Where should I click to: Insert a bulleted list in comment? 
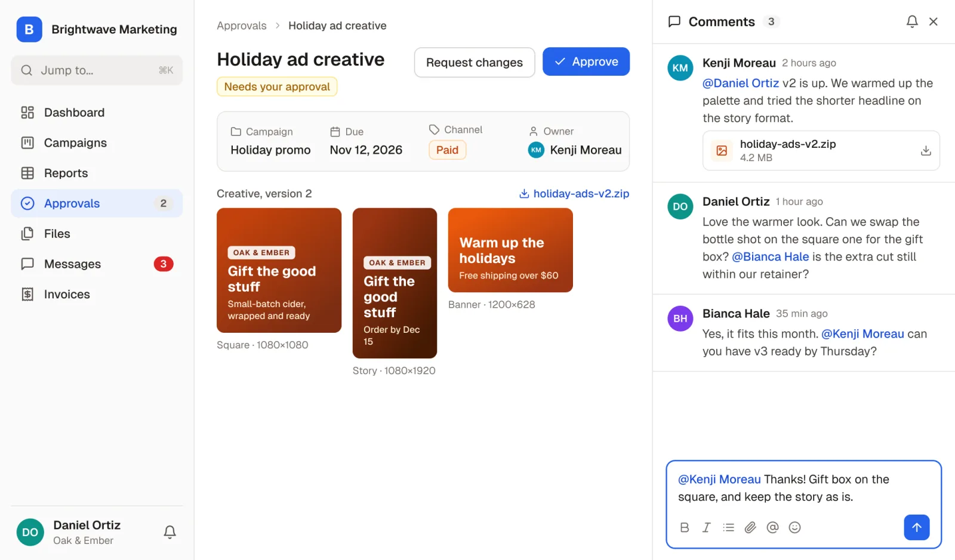point(728,527)
